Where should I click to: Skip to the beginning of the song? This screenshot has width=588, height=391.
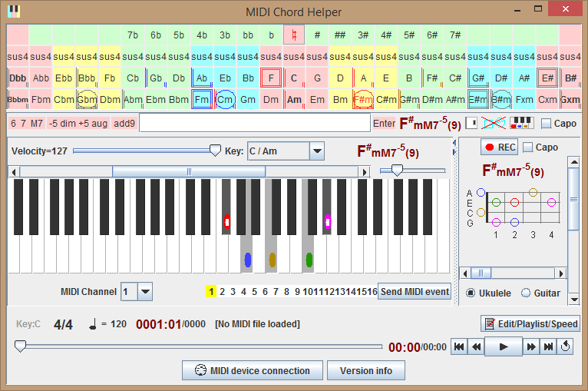coord(459,346)
